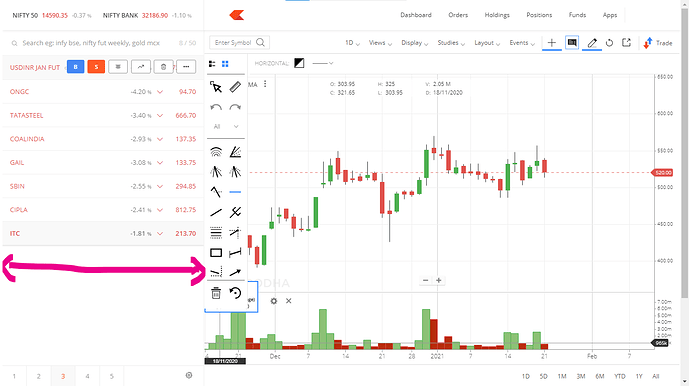Open the horizontal line style dropdown
The width and height of the screenshot is (689, 386).
(323, 63)
